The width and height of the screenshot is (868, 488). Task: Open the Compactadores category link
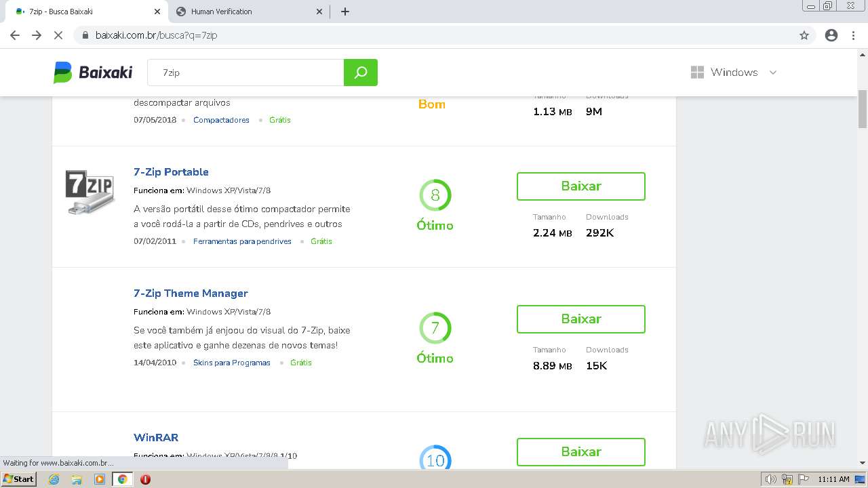[x=221, y=120]
